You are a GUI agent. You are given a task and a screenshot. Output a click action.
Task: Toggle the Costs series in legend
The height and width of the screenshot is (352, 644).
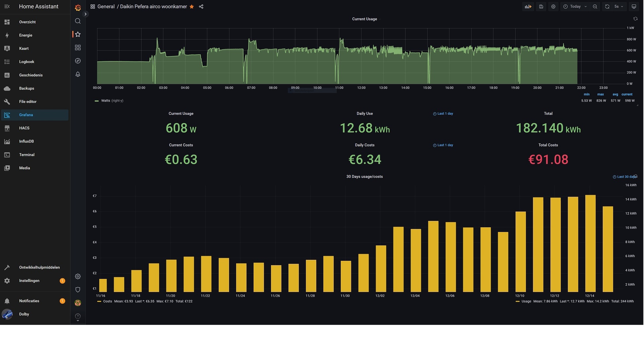(x=107, y=301)
